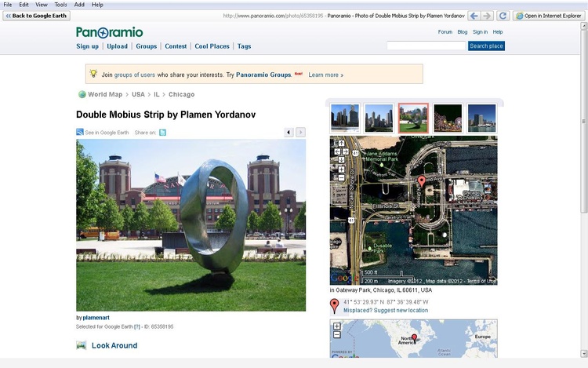This screenshot has width=588, height=368.
Task: Open the plamenart author profile link
Action: click(x=96, y=318)
